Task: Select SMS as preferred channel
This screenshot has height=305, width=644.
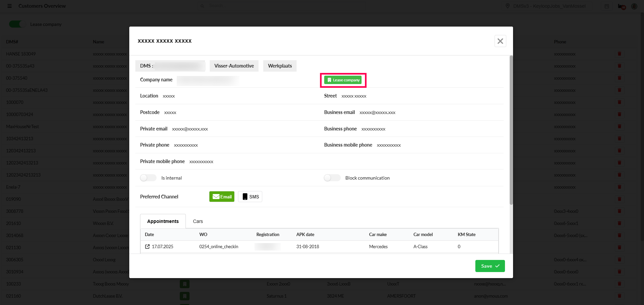Action: click(250, 197)
